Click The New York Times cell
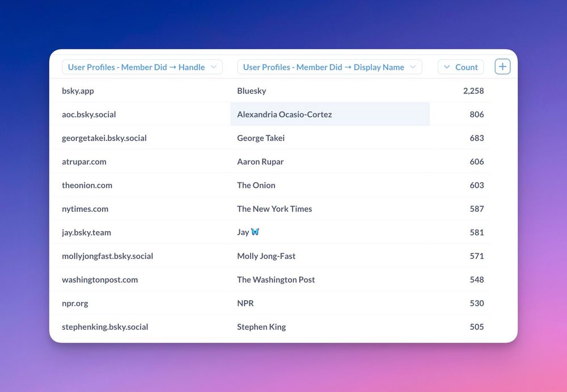Image resolution: width=567 pixels, height=392 pixels. (x=274, y=208)
